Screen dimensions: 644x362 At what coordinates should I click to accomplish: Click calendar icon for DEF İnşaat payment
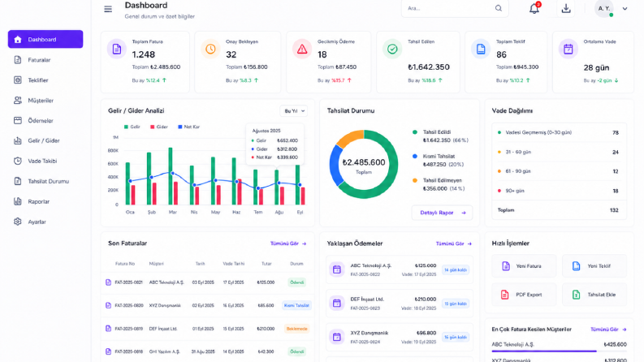pos(337,304)
